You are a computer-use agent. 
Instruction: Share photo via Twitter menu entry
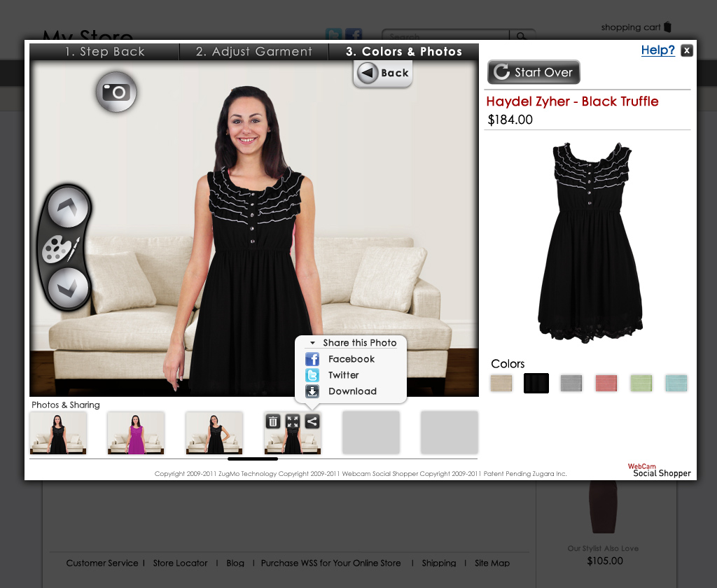(343, 375)
